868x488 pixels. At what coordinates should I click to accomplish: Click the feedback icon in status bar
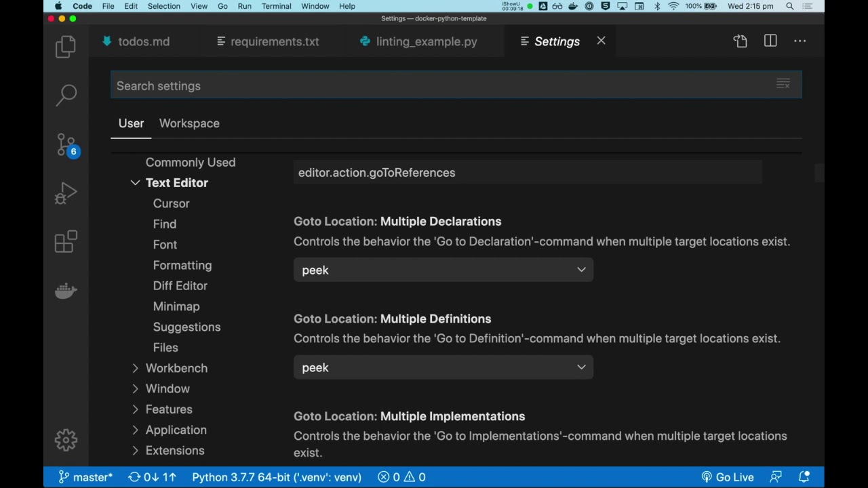point(776,477)
